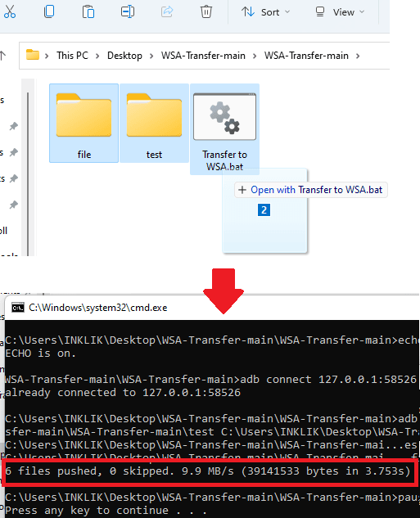The height and width of the screenshot is (518, 420).
Task: Click the cmd.exe title bar icon
Action: [x=18, y=308]
